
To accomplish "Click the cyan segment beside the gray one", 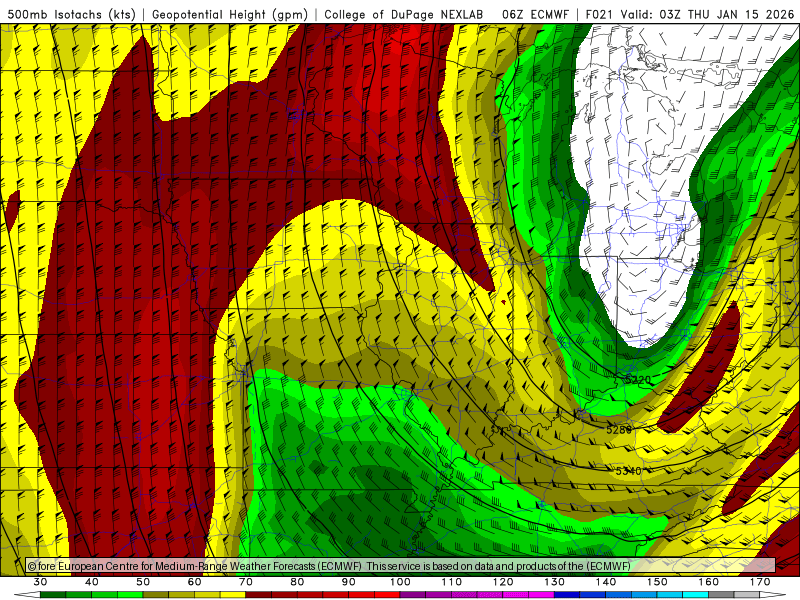I will point(695,595).
